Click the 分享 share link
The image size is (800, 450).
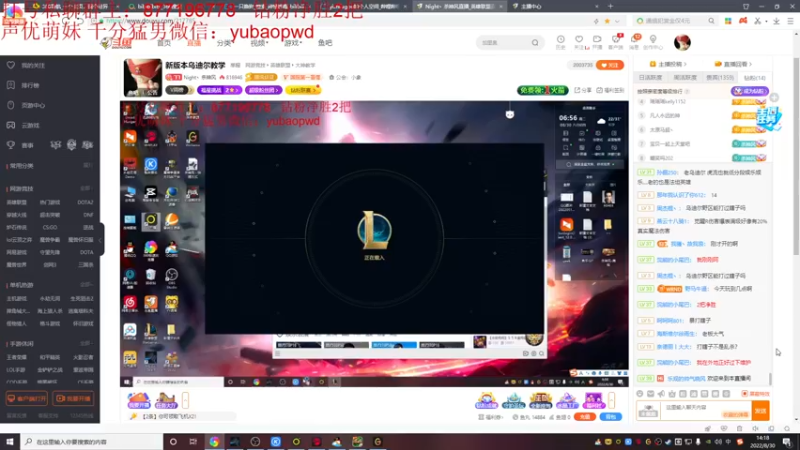[x=583, y=90]
